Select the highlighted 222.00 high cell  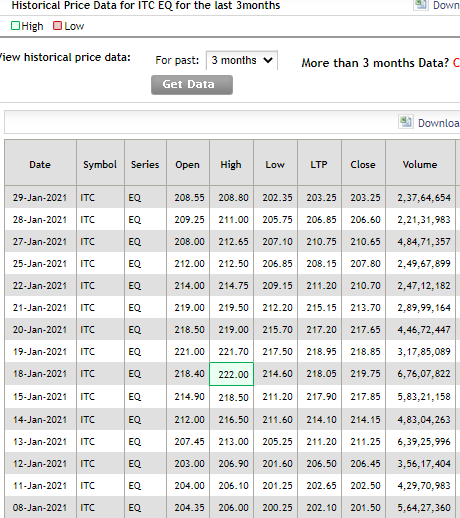[231, 374]
